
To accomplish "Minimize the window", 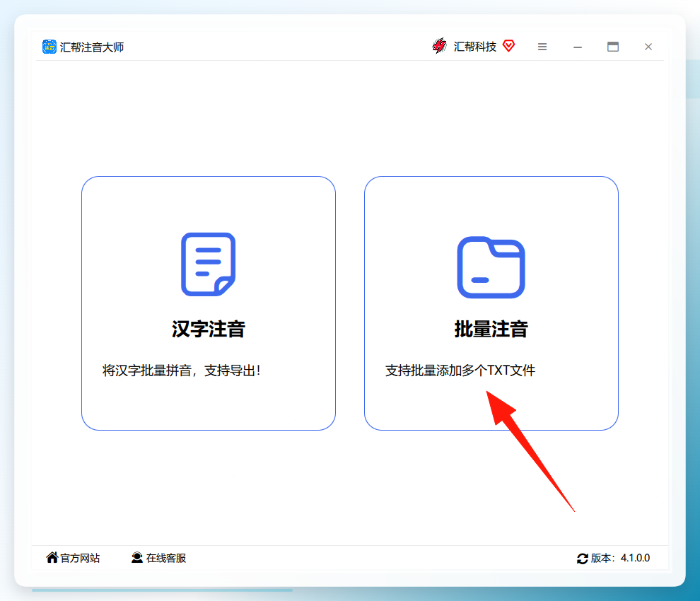I will tap(577, 47).
